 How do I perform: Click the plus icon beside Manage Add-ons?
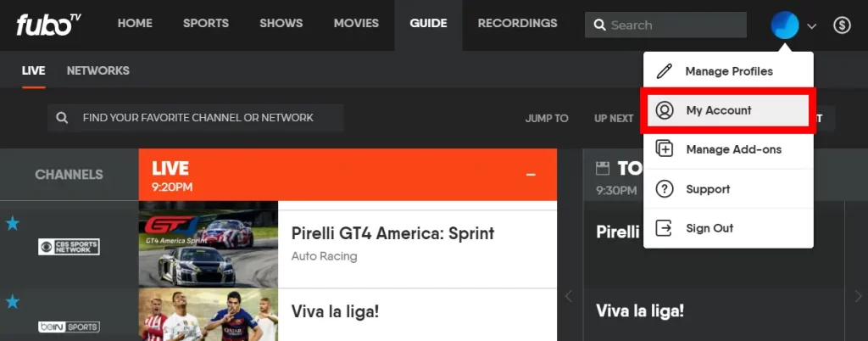pyautogui.click(x=665, y=149)
